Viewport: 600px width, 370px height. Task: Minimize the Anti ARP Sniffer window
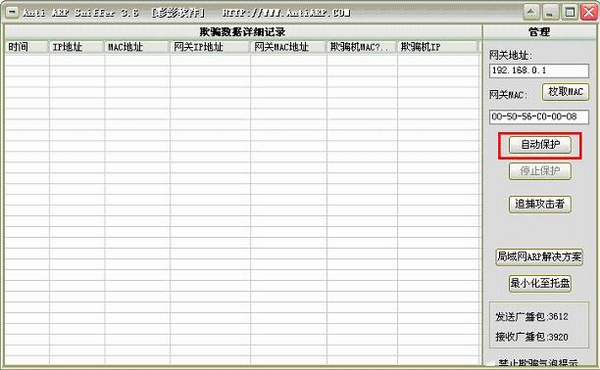click(x=550, y=12)
